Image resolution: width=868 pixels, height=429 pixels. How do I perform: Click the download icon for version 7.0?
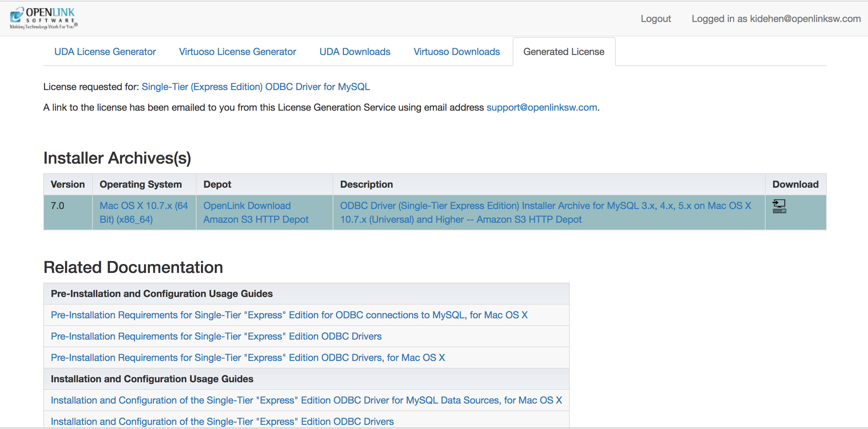(x=779, y=206)
